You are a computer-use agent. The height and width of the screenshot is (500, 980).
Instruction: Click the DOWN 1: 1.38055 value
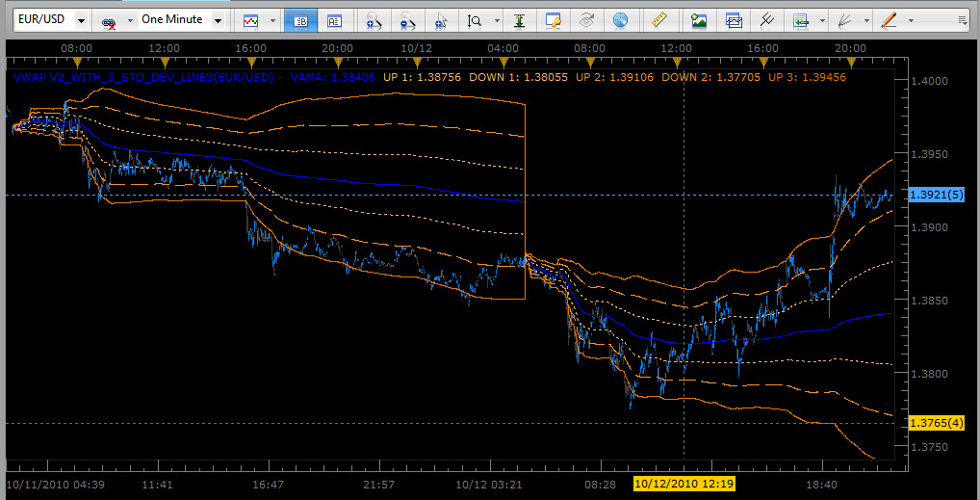point(519,78)
